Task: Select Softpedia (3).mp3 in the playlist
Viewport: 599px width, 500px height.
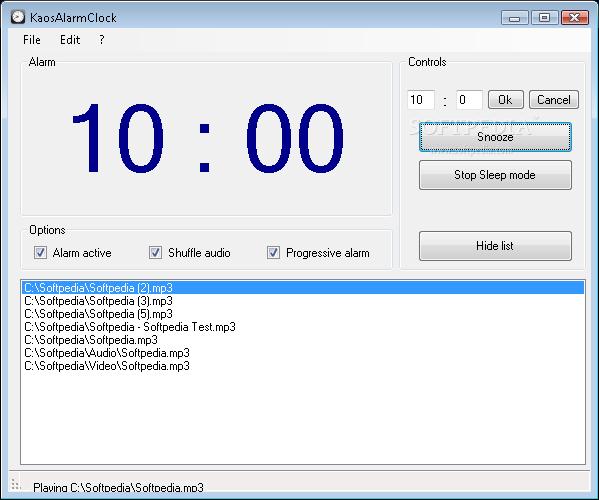Action: pos(303,301)
